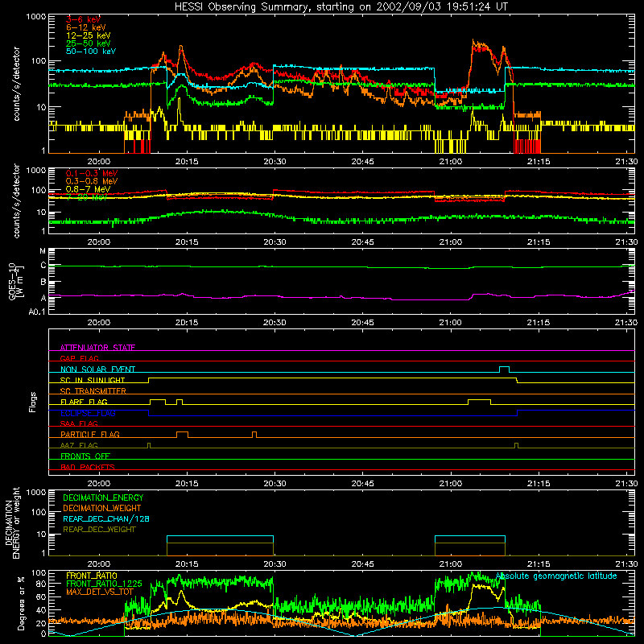
Task: Click the Degrees or % axis title
Action: point(21,603)
